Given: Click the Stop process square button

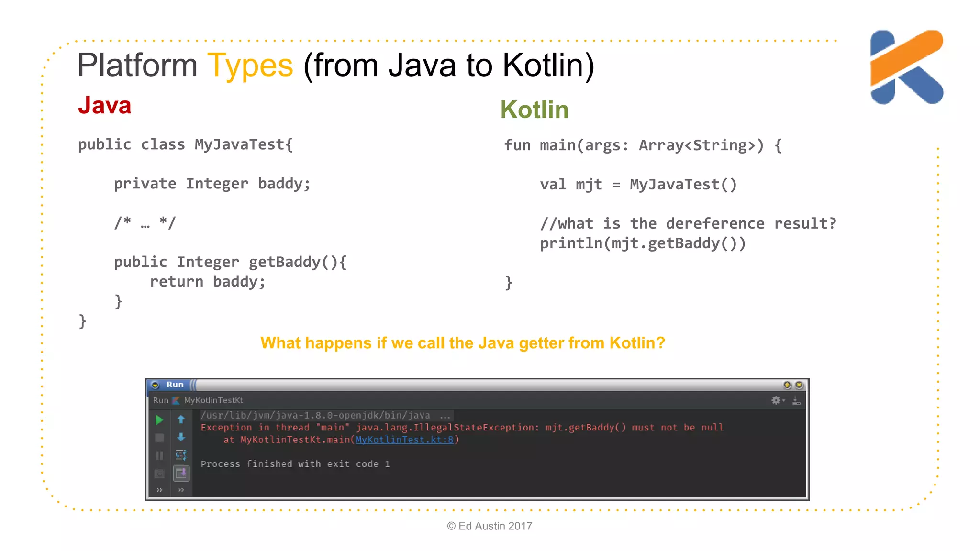Looking at the screenshot, I should (159, 438).
